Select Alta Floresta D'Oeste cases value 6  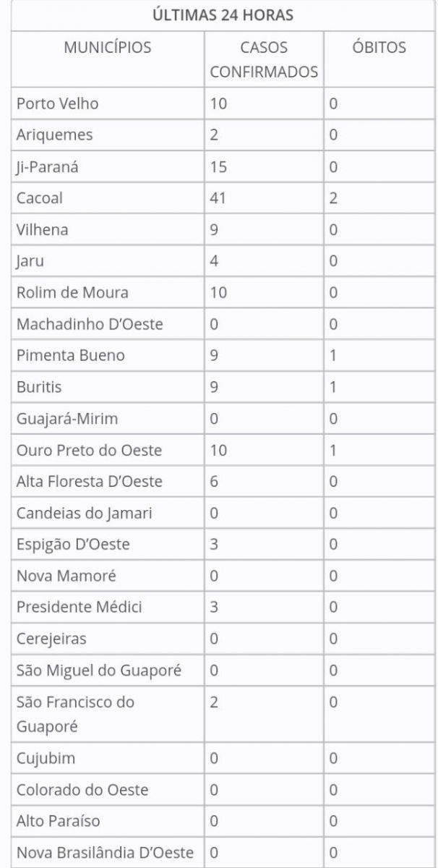(214, 481)
